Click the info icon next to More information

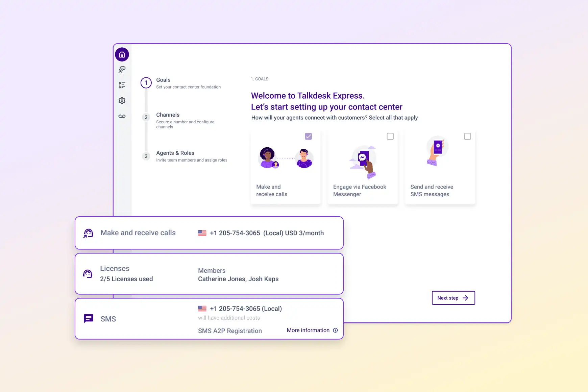(x=335, y=330)
